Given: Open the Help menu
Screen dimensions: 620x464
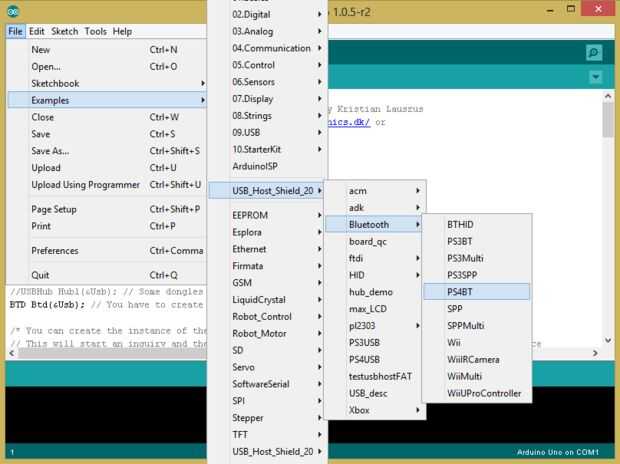Looking at the screenshot, I should pyautogui.click(x=122, y=31).
